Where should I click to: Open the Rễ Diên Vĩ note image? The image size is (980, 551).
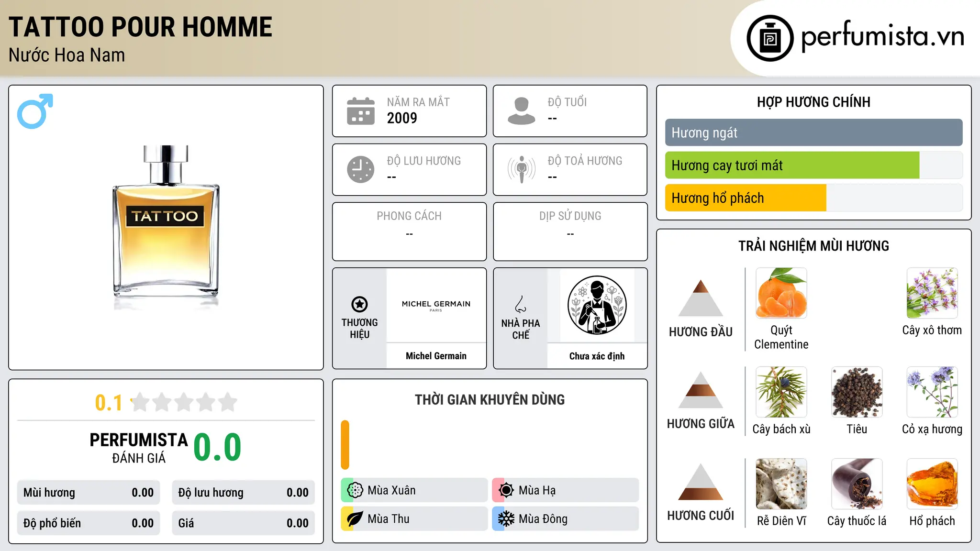click(x=781, y=484)
